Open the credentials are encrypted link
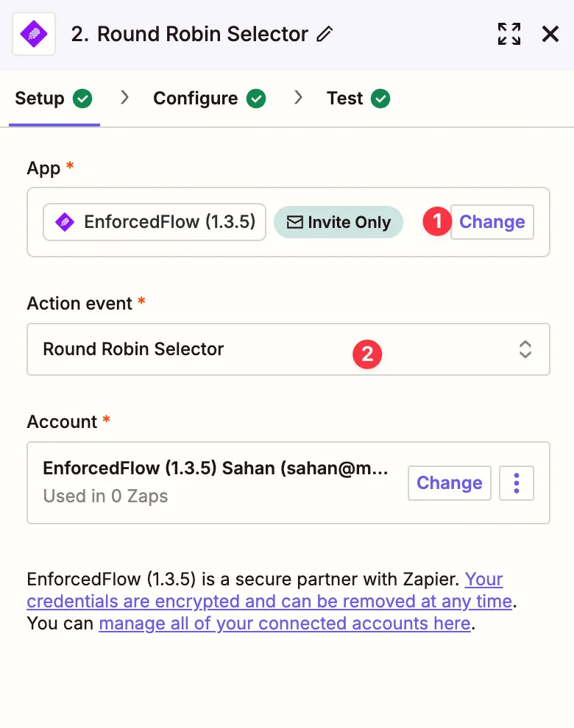 (269, 601)
